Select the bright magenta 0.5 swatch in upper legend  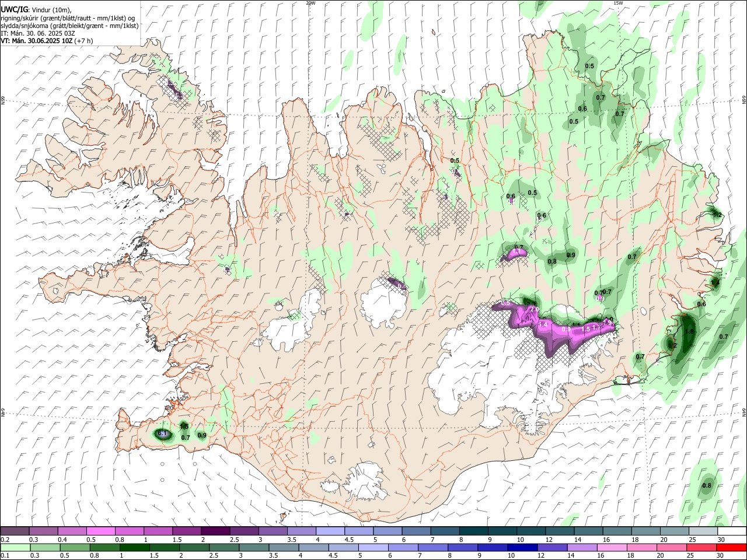coord(100,531)
